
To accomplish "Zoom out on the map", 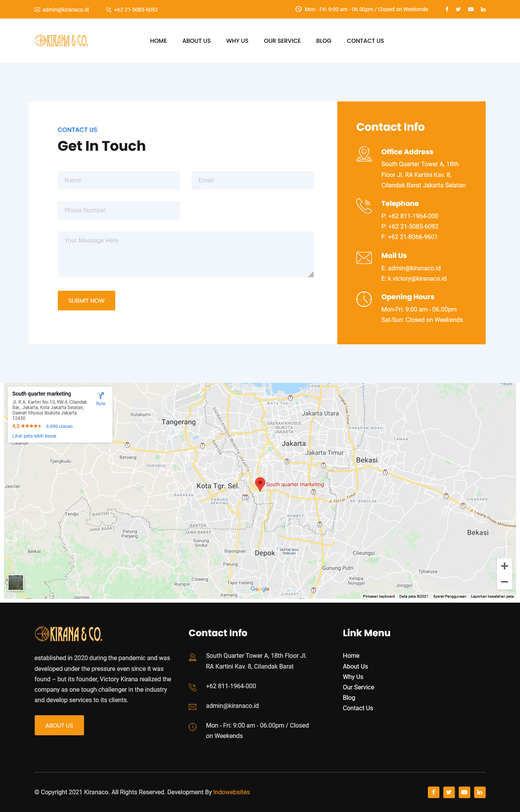I will click(x=505, y=582).
